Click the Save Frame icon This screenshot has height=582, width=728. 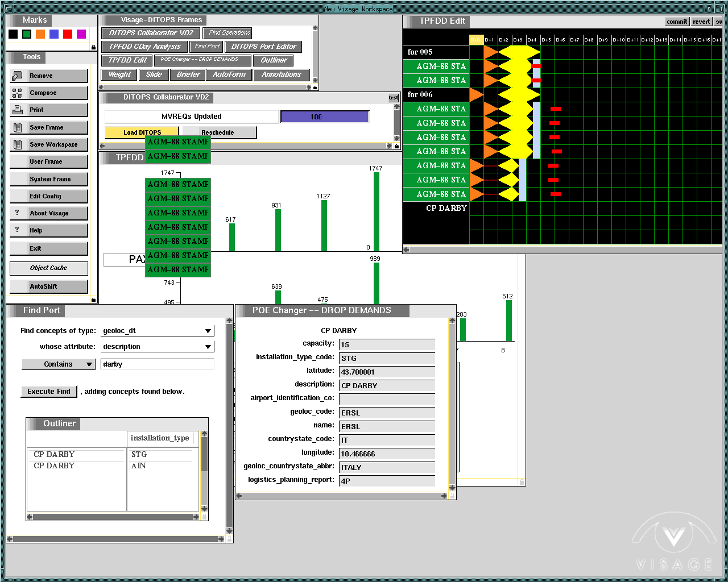(17, 127)
